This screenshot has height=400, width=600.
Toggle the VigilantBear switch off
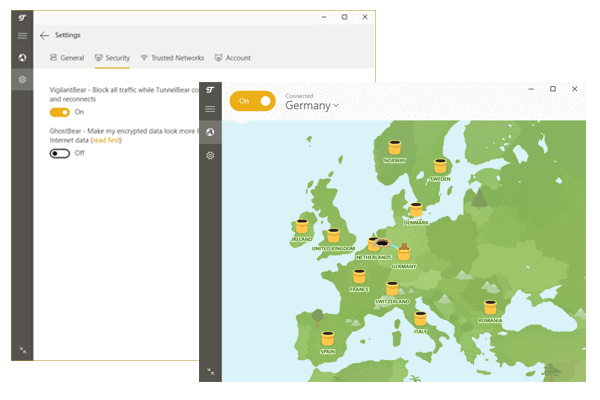point(59,112)
